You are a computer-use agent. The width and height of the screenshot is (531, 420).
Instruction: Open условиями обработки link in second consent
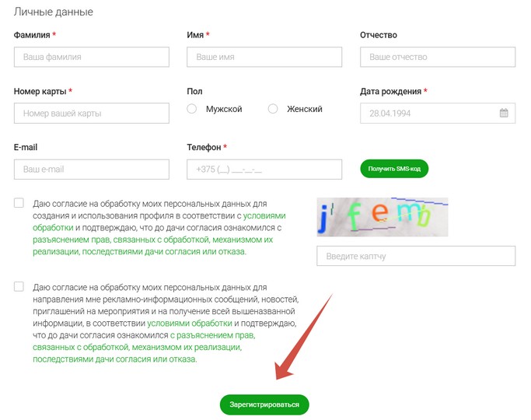[190, 323]
